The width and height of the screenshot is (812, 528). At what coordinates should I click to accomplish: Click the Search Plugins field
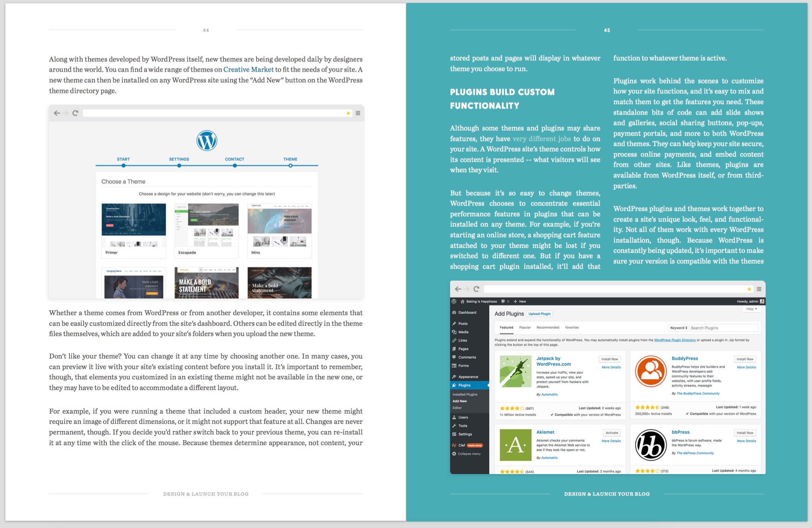click(x=724, y=328)
